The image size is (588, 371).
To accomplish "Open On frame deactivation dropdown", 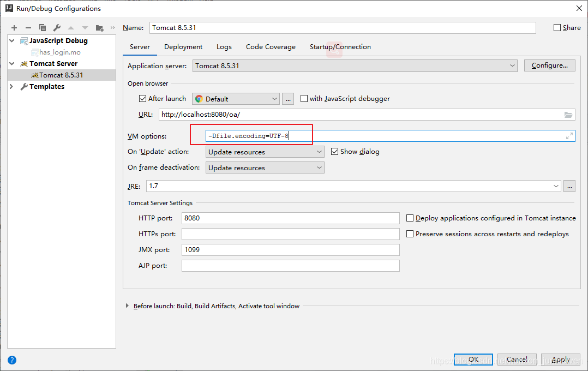I will pyautogui.click(x=265, y=167).
